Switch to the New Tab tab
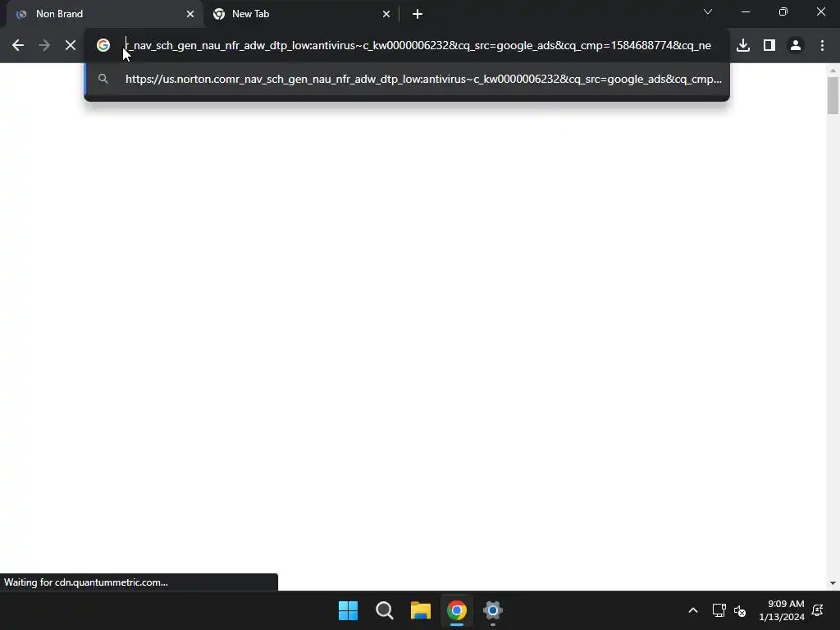Screen dimensions: 840x630 tap(301, 14)
